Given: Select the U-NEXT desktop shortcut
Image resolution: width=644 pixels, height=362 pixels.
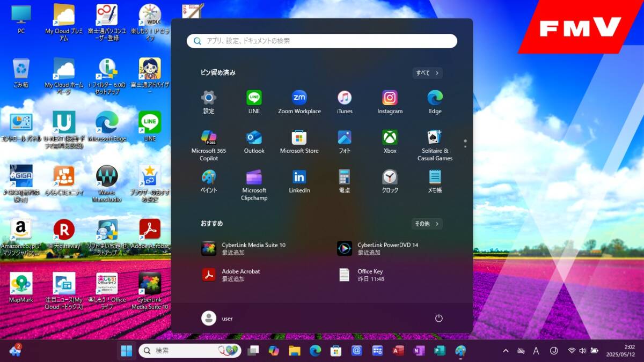Looking at the screenshot, I should pyautogui.click(x=64, y=130).
